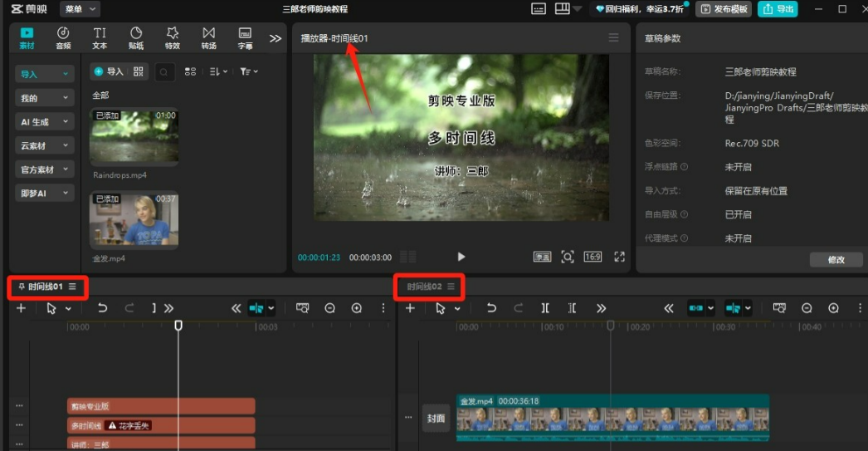Zoom in the 时间线01 timeline
Screen dimensions: 868x451
coord(357,308)
